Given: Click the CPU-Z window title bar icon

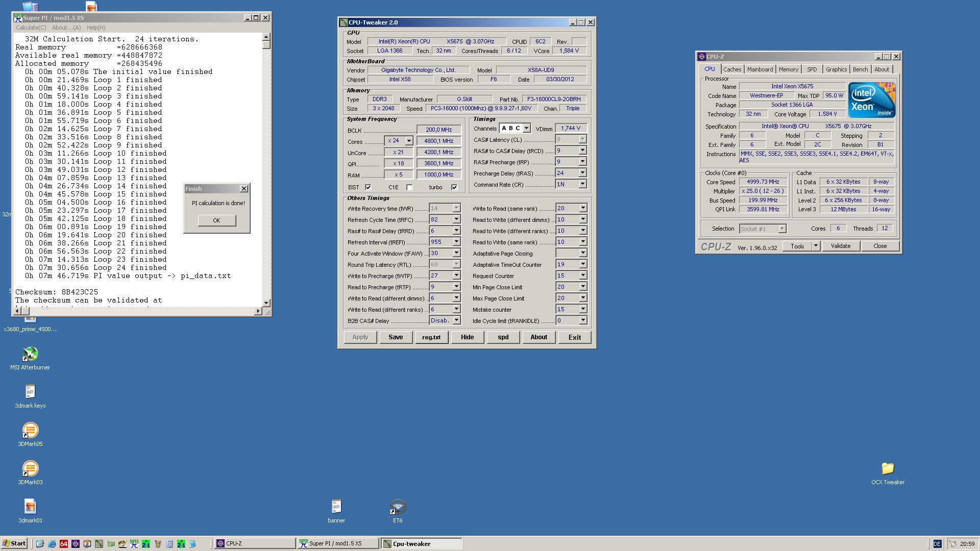Looking at the screenshot, I should 702,57.
